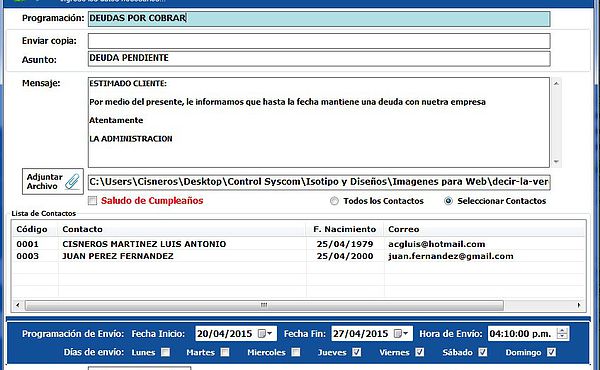Check the Lunes checkbox
The width and height of the screenshot is (600, 370).
point(165,352)
